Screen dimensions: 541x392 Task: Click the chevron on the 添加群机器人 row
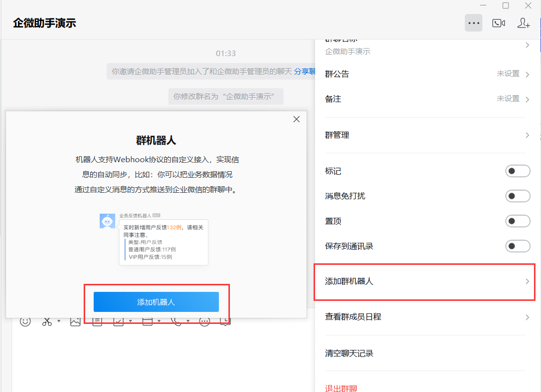click(x=527, y=281)
